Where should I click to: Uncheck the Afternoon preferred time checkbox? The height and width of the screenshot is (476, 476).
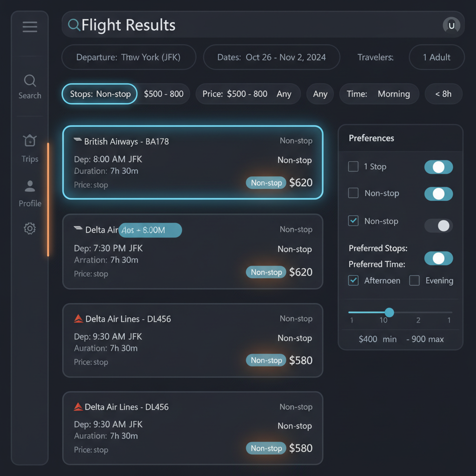pyautogui.click(x=353, y=280)
